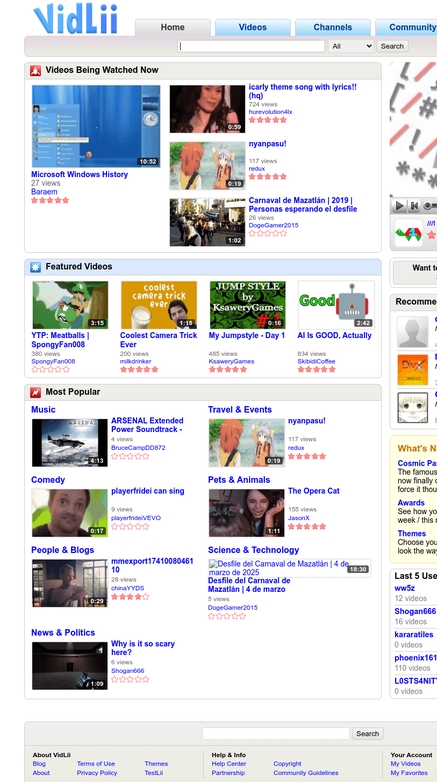Open My Favorites in the footer
437x782 pixels.
click(408, 773)
